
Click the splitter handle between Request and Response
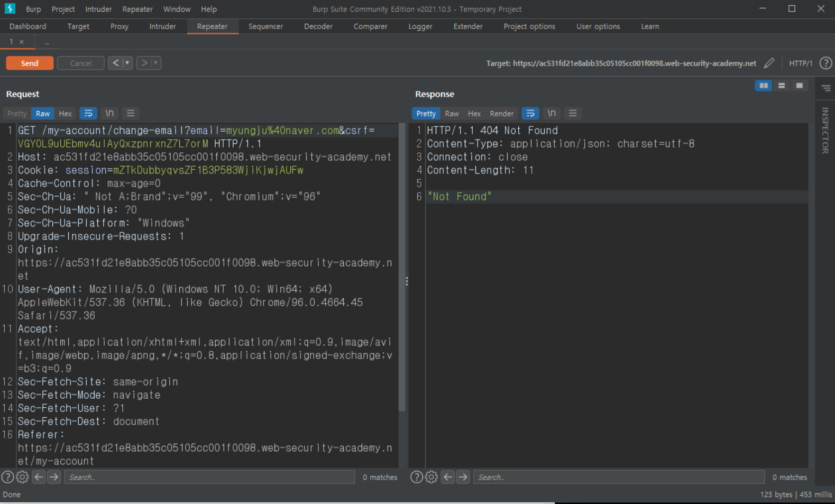coord(407,281)
